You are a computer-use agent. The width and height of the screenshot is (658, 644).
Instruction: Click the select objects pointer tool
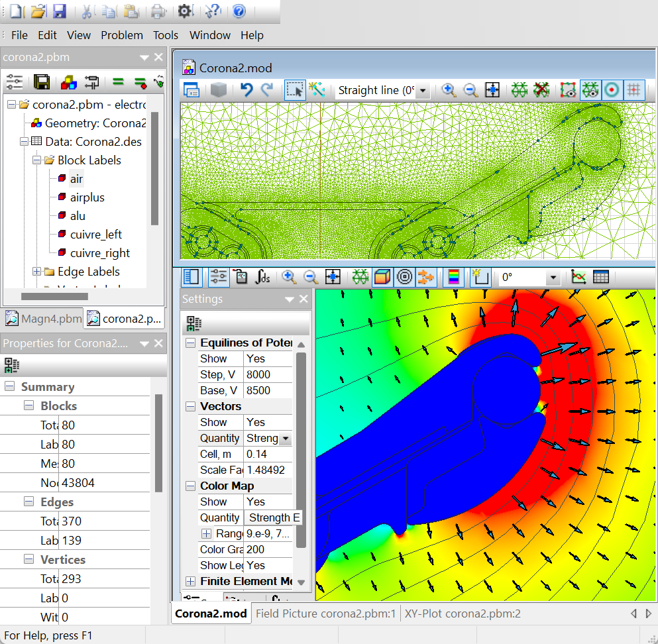(x=294, y=90)
